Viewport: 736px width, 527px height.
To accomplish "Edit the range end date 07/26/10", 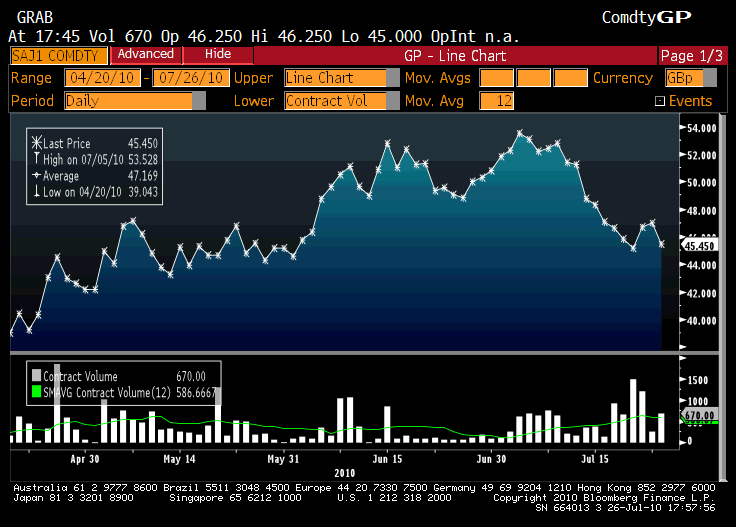I will click(x=191, y=78).
